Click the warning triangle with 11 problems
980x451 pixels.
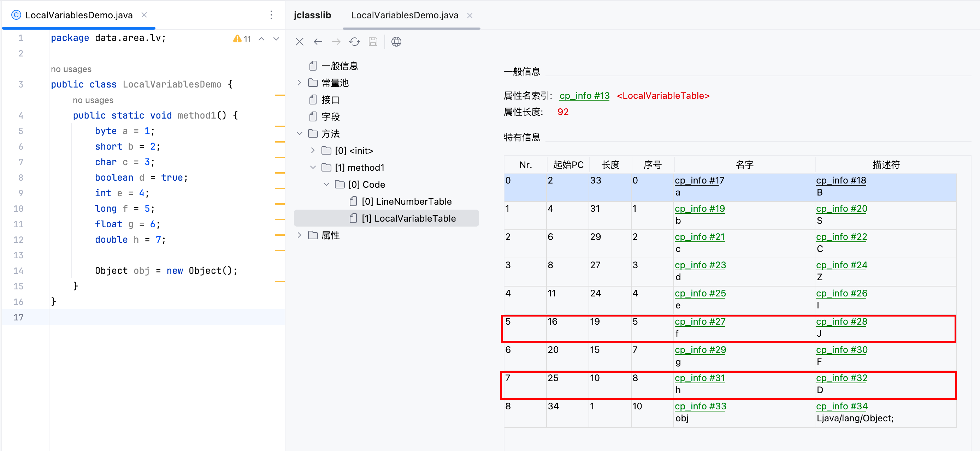(242, 39)
